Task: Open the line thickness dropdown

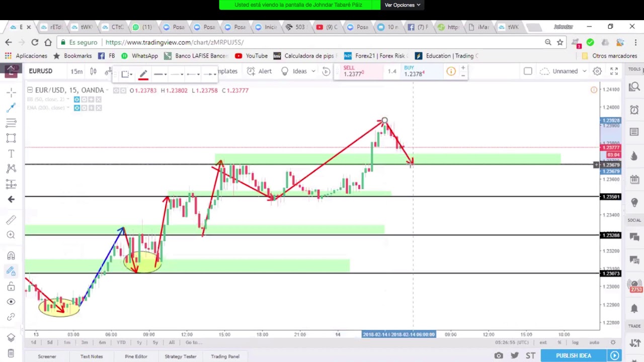Action: pos(177,74)
